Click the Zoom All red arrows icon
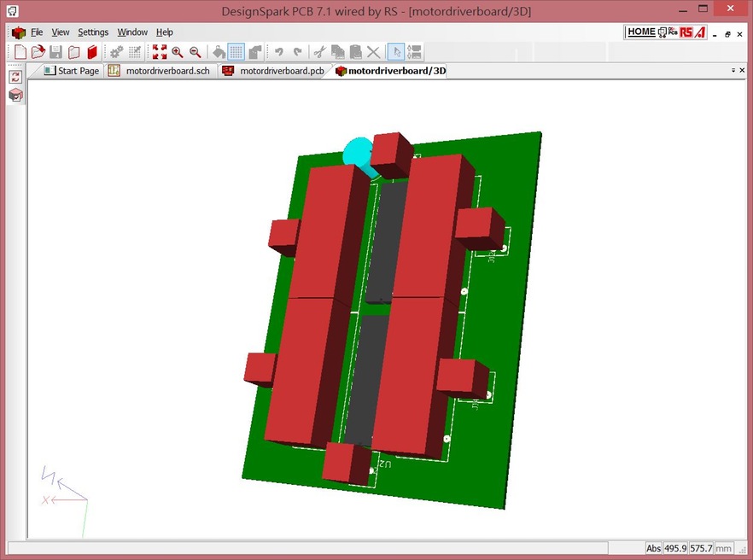 click(160, 52)
